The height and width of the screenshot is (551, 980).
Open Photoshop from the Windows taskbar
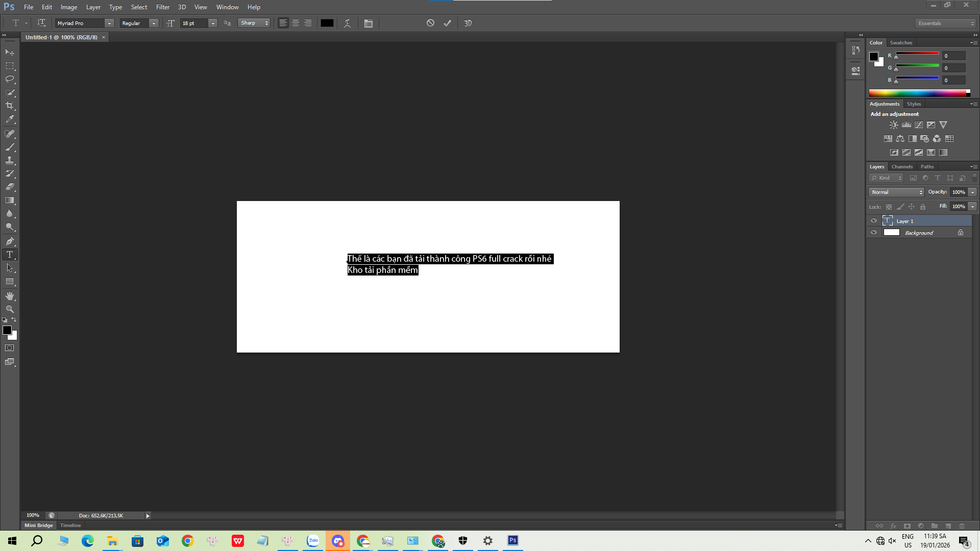click(x=512, y=540)
